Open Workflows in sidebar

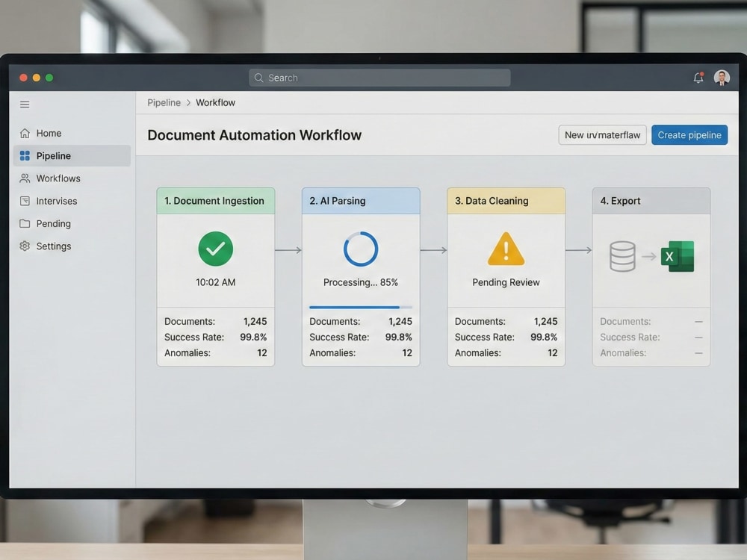(72, 178)
